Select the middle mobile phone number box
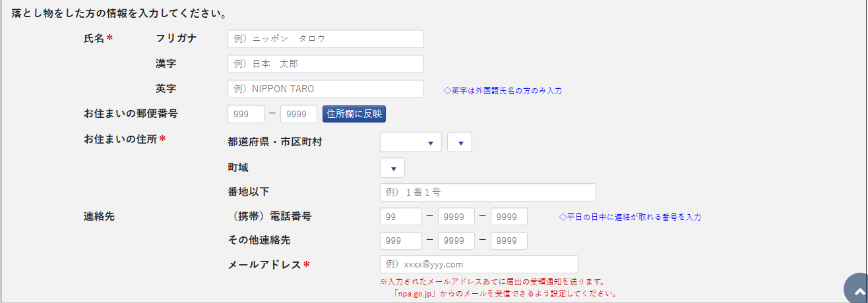Viewport: 868px width, 303px height. (456, 217)
